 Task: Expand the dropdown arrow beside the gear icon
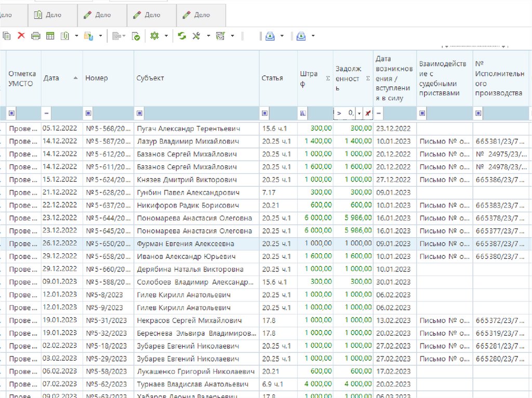point(166,36)
